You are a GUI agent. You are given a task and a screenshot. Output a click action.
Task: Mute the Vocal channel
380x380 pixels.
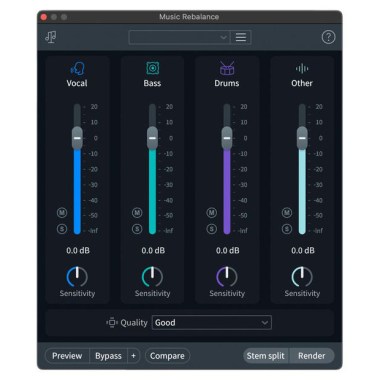click(62, 212)
